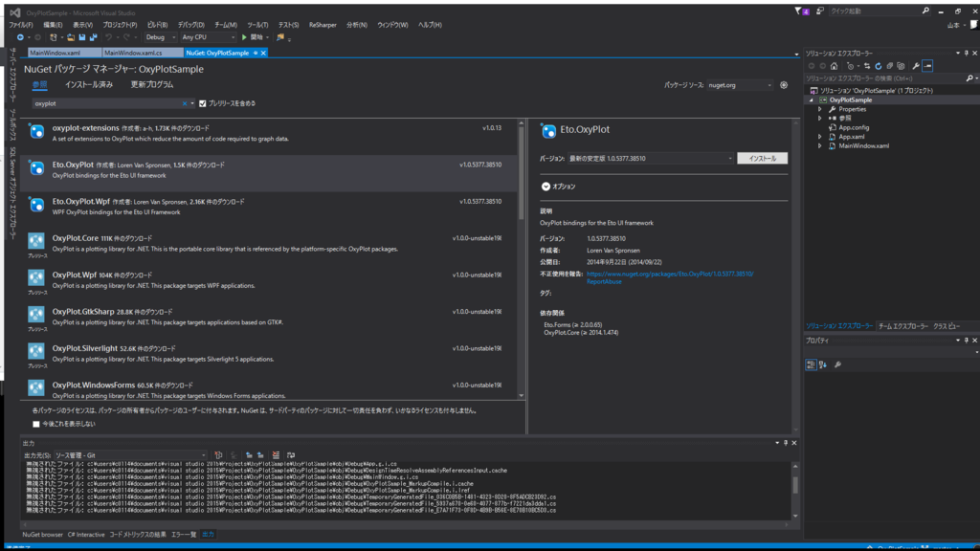The image size is (980, 551).
Task: Click the Save All icon on the toolbar
Action: point(94,35)
